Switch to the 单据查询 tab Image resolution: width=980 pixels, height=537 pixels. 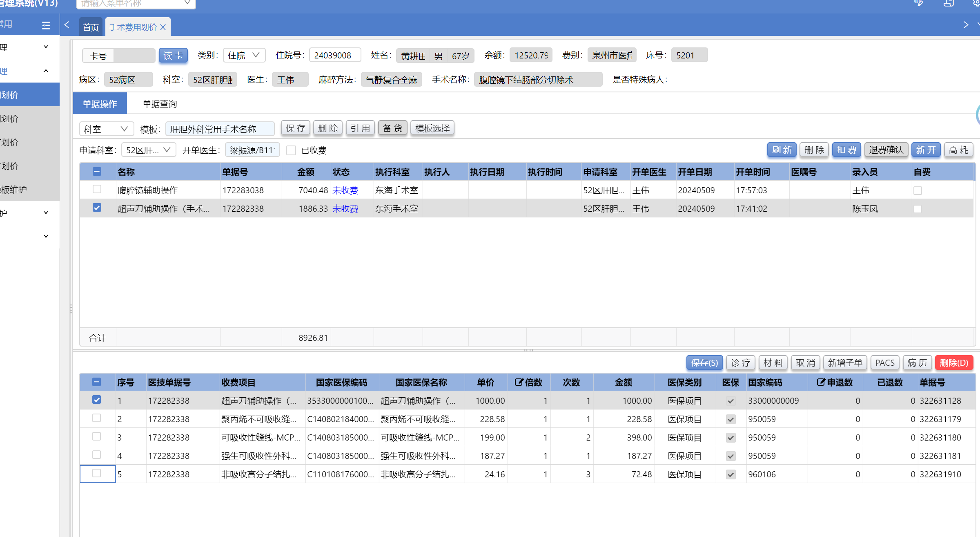pyautogui.click(x=160, y=104)
